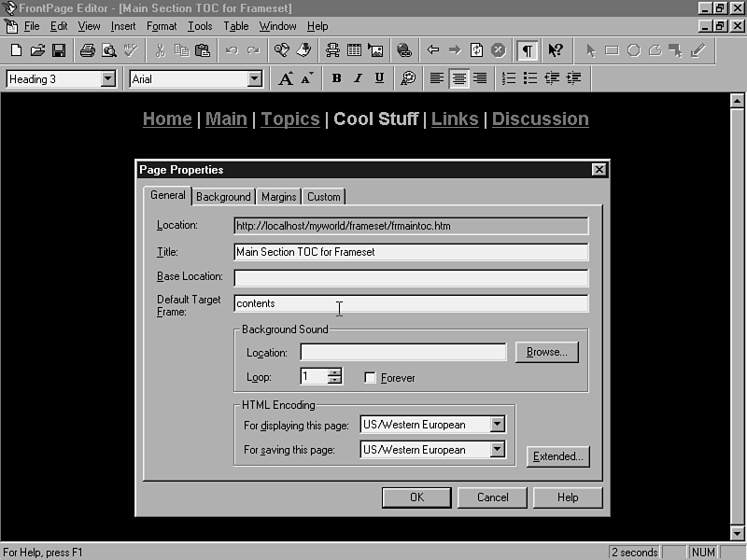Open the Format menu
The height and width of the screenshot is (560, 747).
pyautogui.click(x=162, y=26)
